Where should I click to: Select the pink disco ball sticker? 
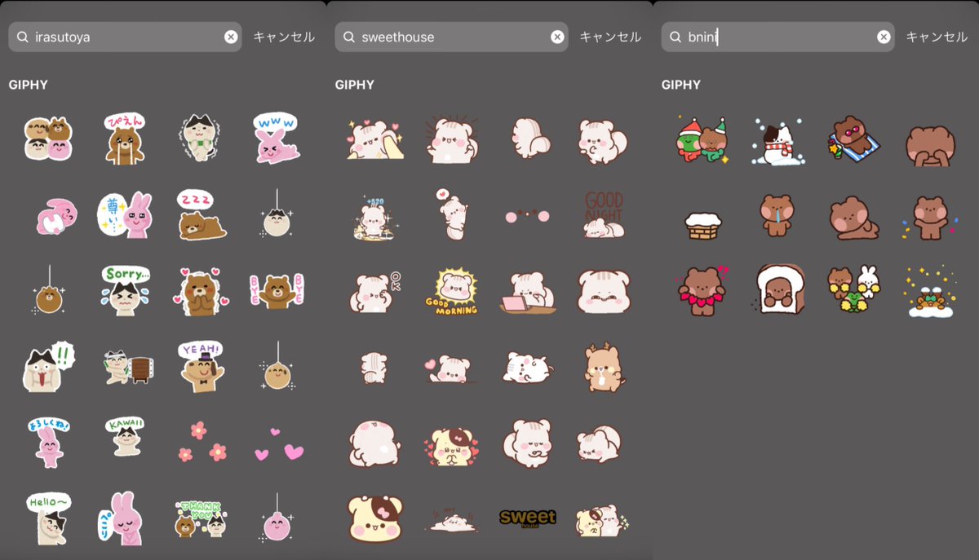[277, 517]
